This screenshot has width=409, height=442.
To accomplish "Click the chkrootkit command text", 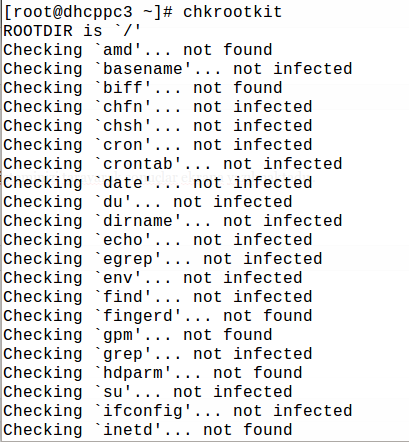I will point(232,12).
